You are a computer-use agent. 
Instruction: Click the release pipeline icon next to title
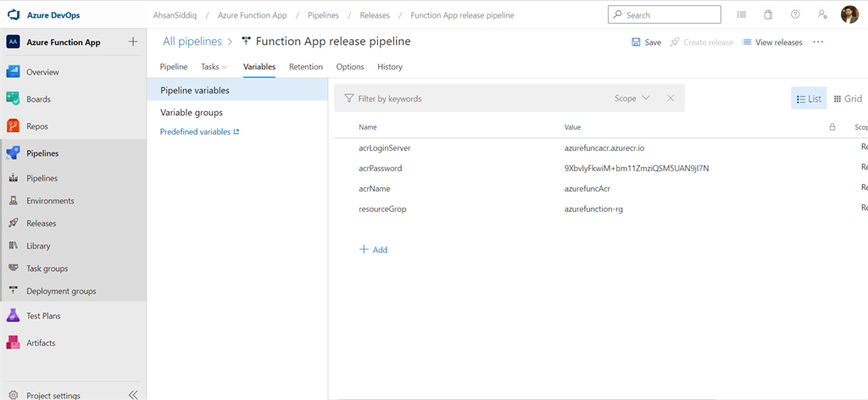coord(247,42)
